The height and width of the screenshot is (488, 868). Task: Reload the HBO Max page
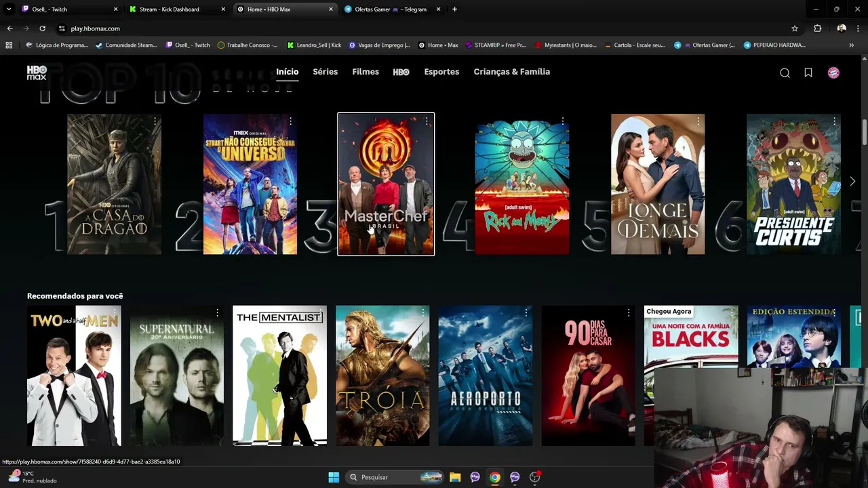click(x=42, y=28)
